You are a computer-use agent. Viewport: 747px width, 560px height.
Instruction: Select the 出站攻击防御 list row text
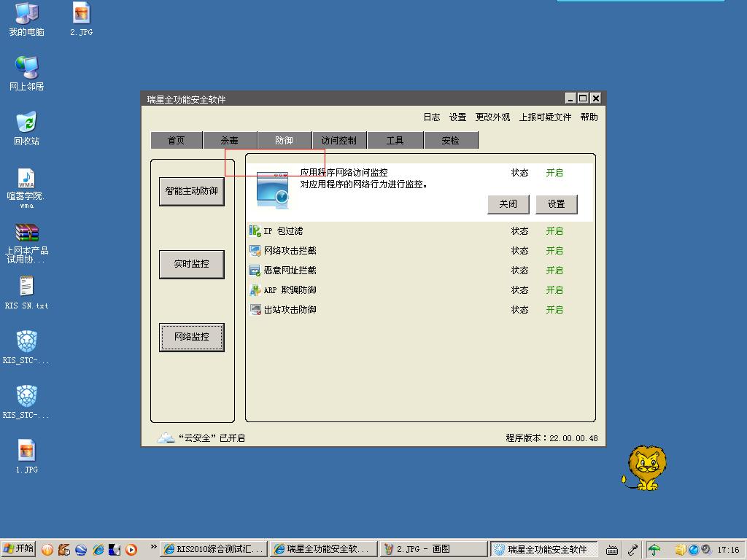[x=290, y=309]
